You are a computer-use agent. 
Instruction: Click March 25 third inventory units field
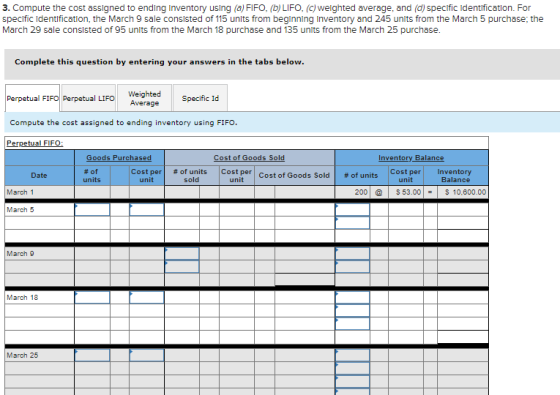352,381
